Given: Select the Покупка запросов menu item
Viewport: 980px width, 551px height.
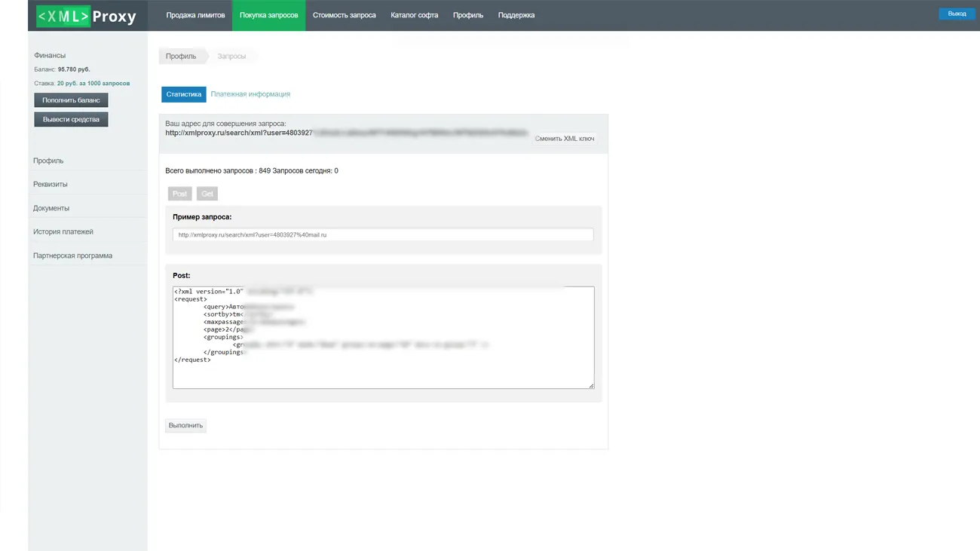Looking at the screenshot, I should point(268,15).
